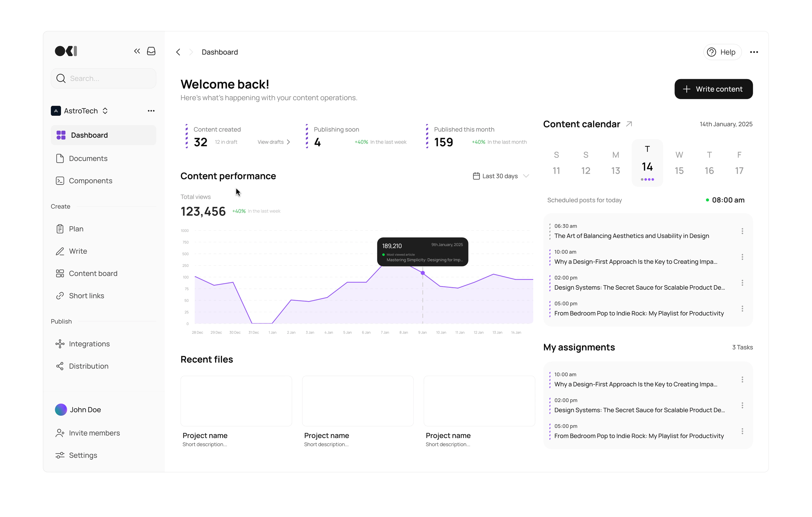Select Wednesday 15 in calendar
This screenshot has width=812, height=517.
point(679,163)
